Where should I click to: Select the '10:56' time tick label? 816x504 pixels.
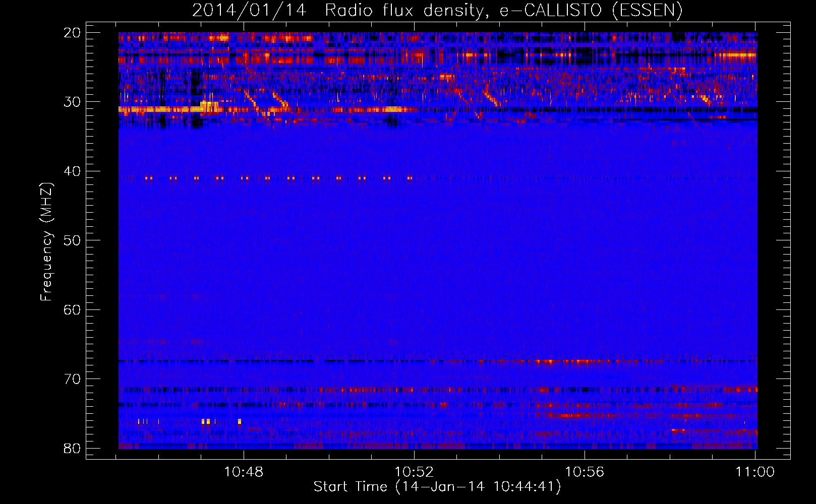click(x=585, y=472)
